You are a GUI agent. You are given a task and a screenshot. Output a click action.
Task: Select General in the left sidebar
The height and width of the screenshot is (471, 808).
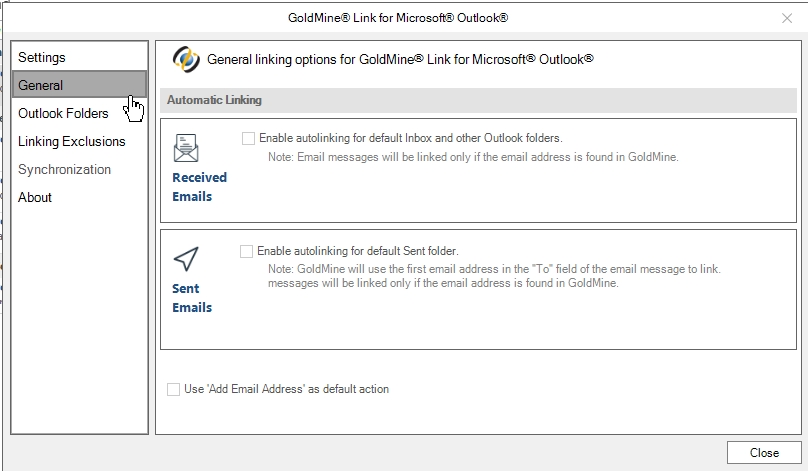coord(41,85)
